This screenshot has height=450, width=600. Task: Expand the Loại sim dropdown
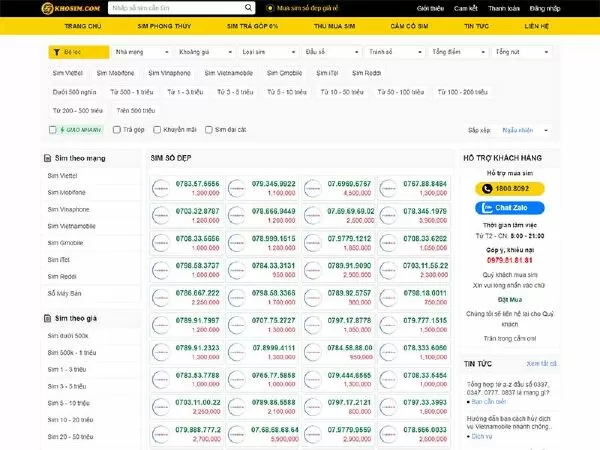268,52
